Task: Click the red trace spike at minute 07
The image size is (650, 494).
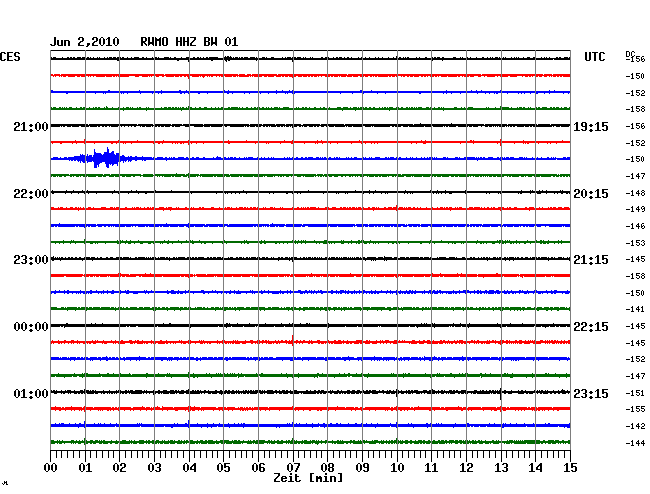Action: (x=293, y=340)
